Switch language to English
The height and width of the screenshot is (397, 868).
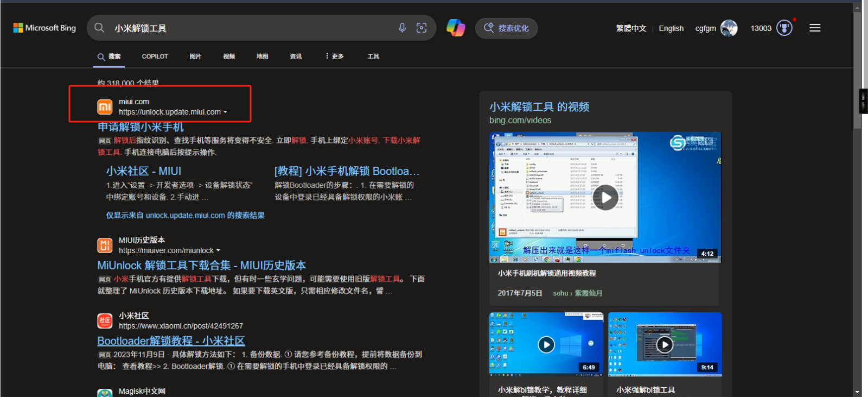tap(671, 28)
